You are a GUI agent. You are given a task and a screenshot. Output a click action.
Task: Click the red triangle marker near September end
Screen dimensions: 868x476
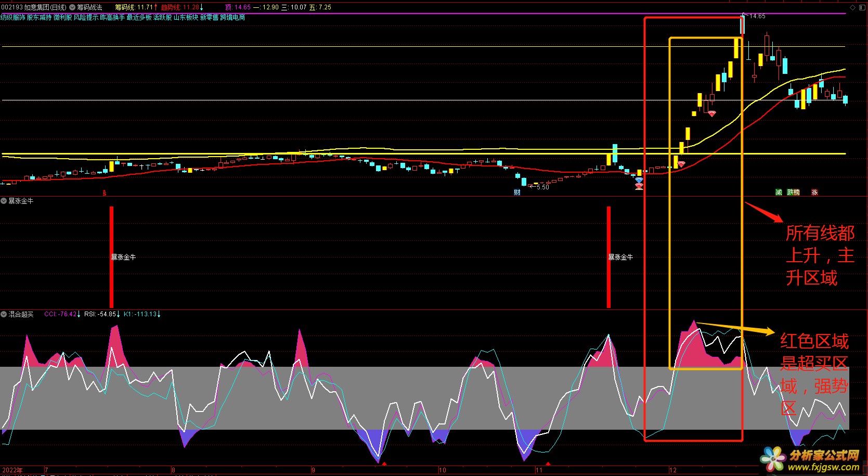click(384, 463)
